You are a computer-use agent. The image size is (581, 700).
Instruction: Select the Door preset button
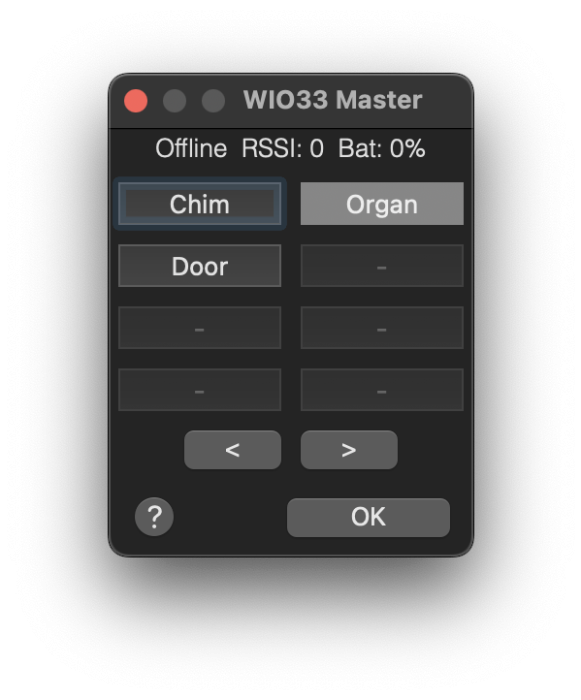[200, 266]
